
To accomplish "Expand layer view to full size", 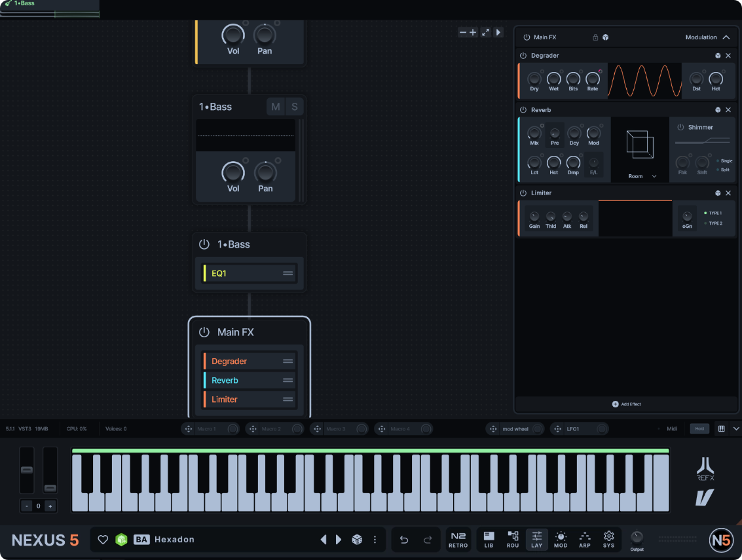I will pyautogui.click(x=485, y=32).
